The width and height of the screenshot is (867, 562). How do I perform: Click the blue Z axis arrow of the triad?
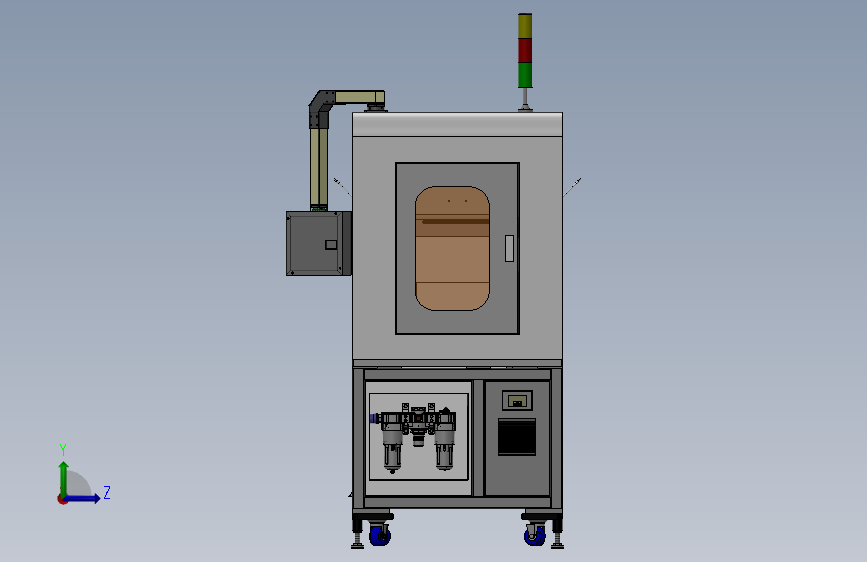83,498
